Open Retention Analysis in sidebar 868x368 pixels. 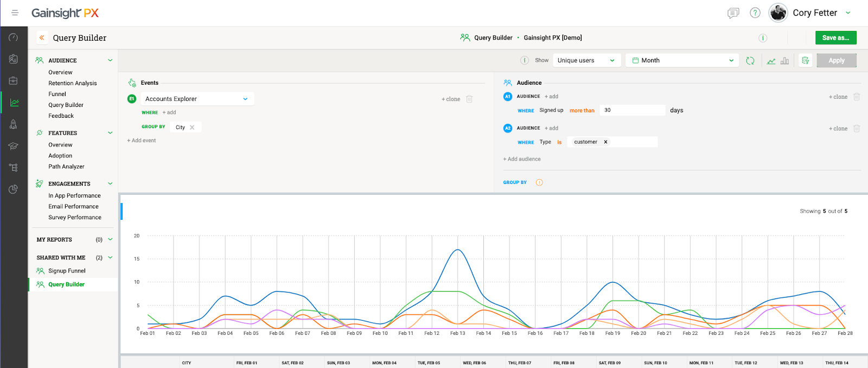(x=73, y=84)
